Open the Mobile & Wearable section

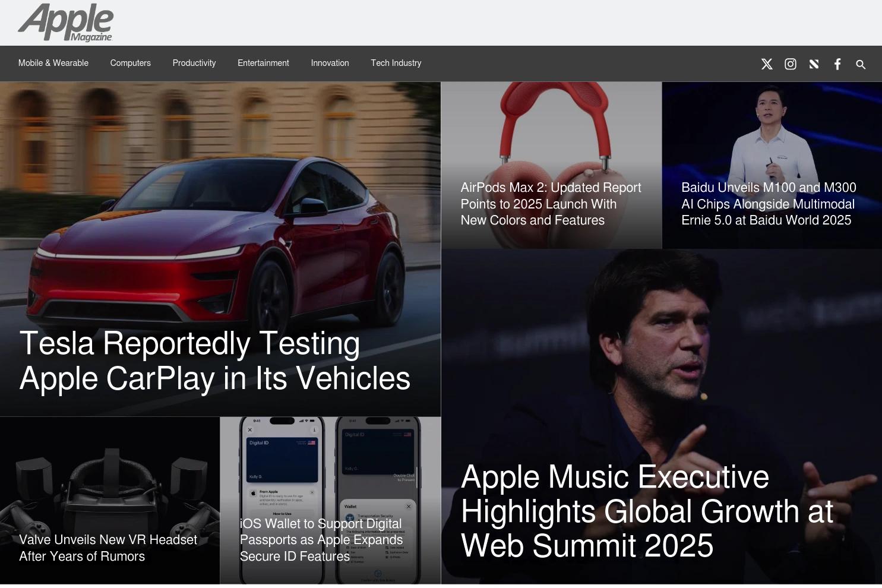pyautogui.click(x=53, y=63)
